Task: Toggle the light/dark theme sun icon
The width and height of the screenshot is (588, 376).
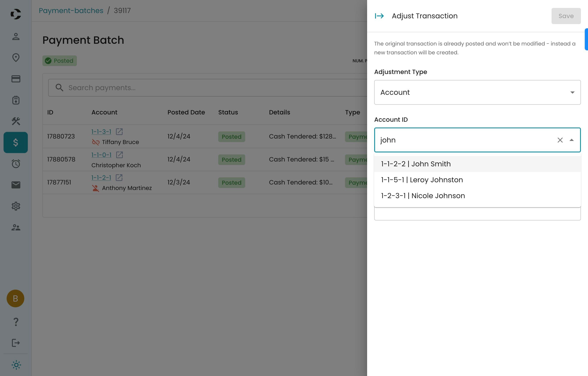Action: coord(16,365)
